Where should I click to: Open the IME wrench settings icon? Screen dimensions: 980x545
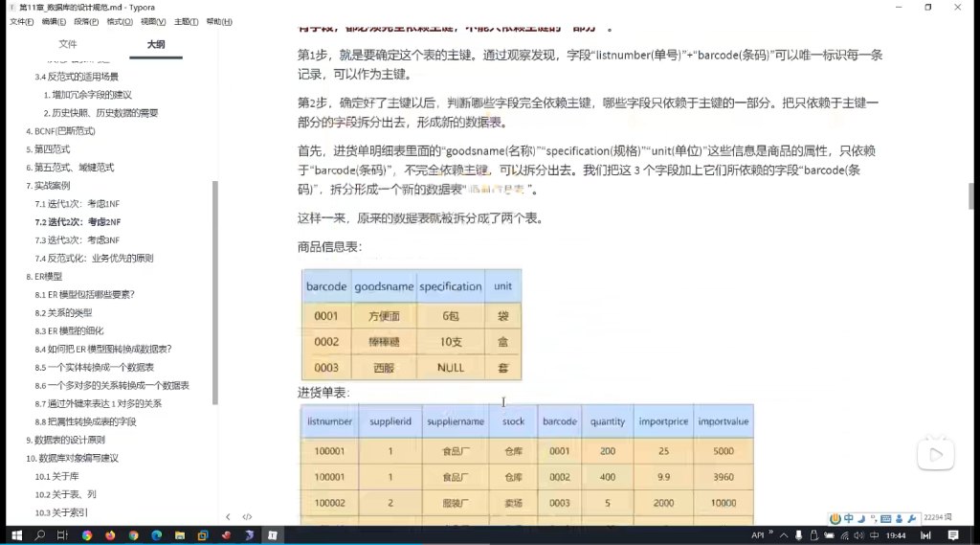[911, 519]
